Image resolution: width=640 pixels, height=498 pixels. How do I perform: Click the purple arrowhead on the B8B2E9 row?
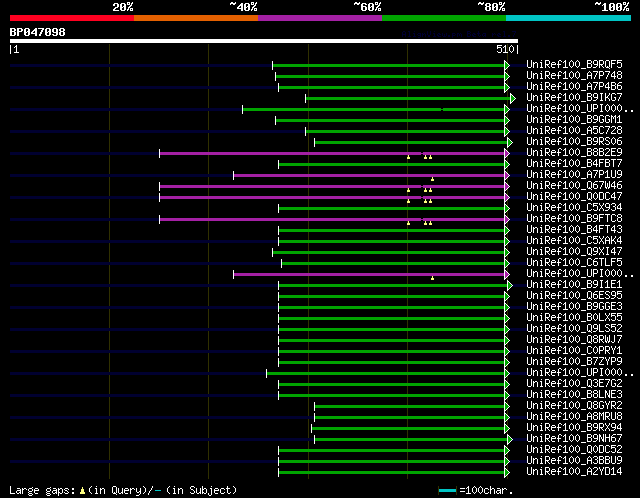coord(507,153)
